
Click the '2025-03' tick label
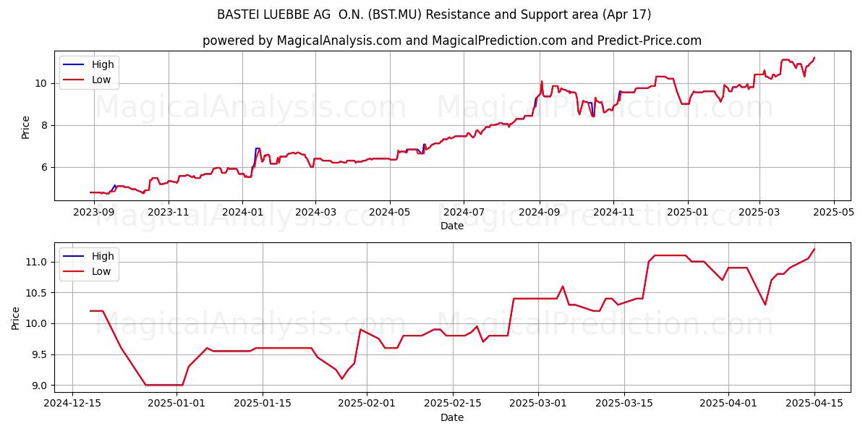tap(759, 212)
